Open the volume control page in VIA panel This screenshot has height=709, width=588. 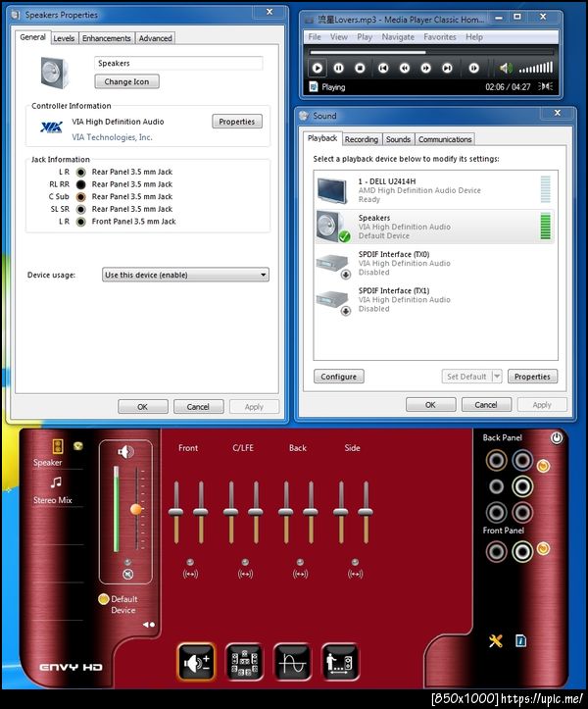(x=196, y=663)
